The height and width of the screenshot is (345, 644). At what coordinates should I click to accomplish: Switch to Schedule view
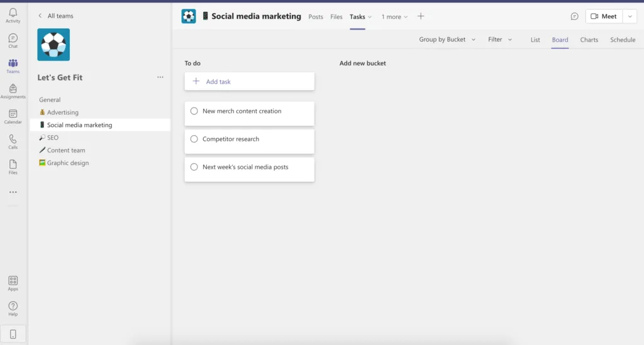(x=623, y=40)
